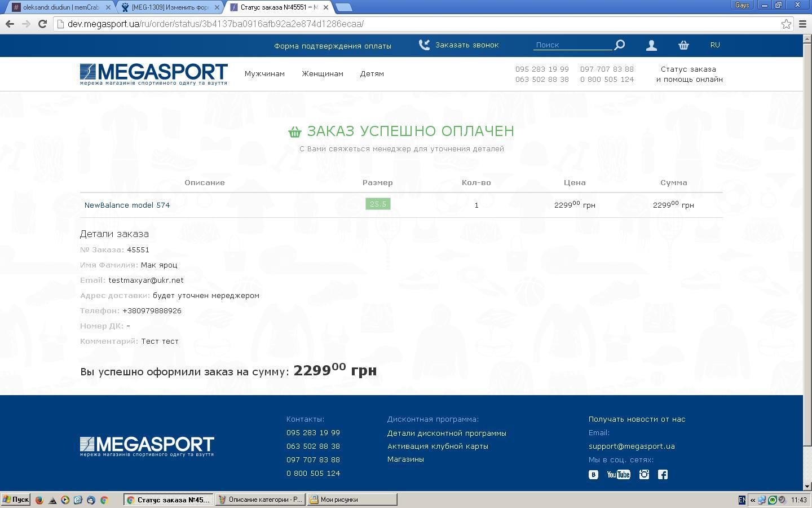Open the Женщинам menu
The image size is (812, 508).
click(x=323, y=74)
